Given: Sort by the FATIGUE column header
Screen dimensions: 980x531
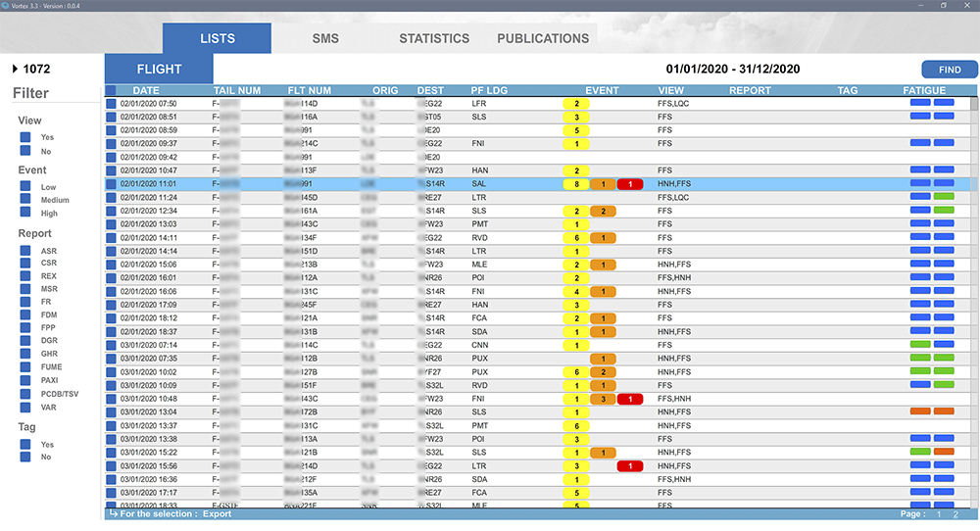Looking at the screenshot, I should tap(924, 91).
